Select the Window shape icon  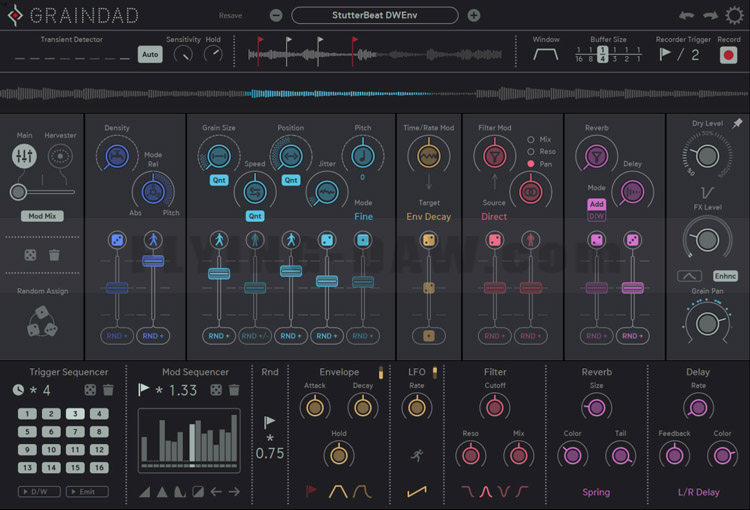coord(546,55)
